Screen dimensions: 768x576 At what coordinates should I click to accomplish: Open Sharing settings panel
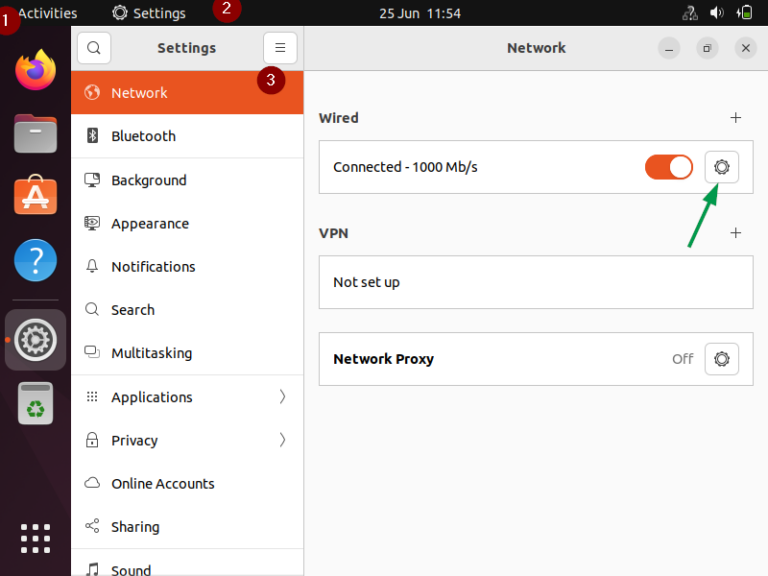pyautogui.click(x=187, y=527)
